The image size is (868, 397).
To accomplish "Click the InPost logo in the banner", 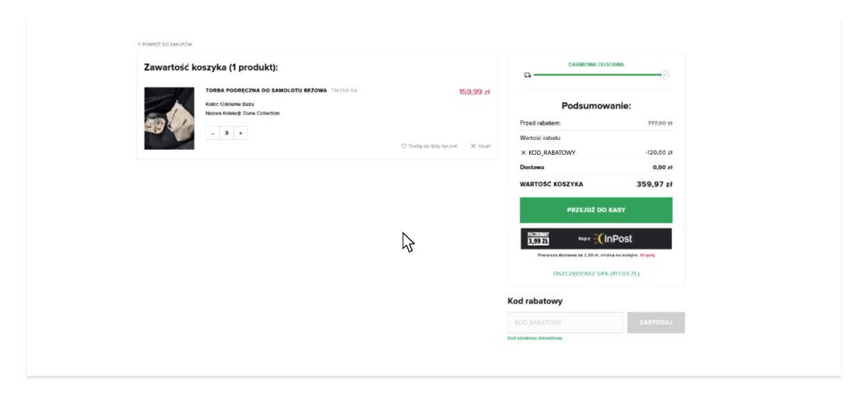I will click(x=612, y=239).
